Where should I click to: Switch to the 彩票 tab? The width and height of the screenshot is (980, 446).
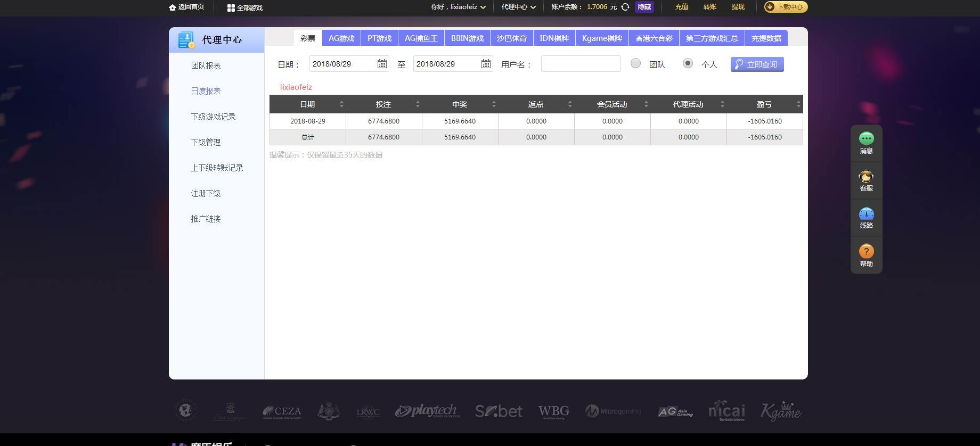(x=308, y=38)
